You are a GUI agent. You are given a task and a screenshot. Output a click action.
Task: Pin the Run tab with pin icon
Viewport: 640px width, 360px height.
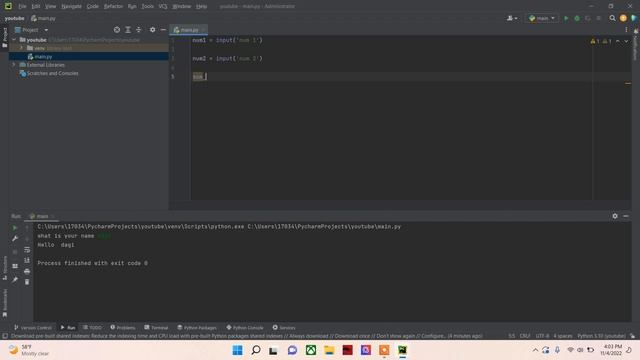click(15, 280)
